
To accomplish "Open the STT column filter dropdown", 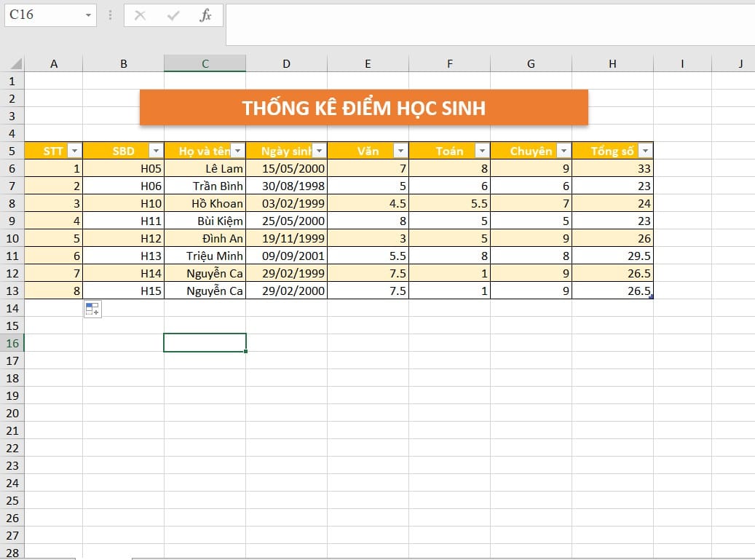I will [x=74, y=151].
